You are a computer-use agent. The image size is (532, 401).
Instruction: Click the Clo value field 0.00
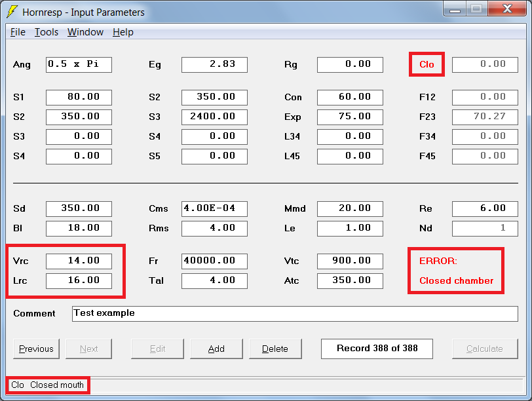pos(485,64)
